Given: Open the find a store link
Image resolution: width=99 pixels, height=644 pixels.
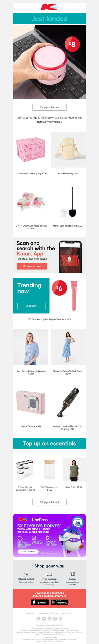Looking at the screenshot, I should (x=55, y=613).
